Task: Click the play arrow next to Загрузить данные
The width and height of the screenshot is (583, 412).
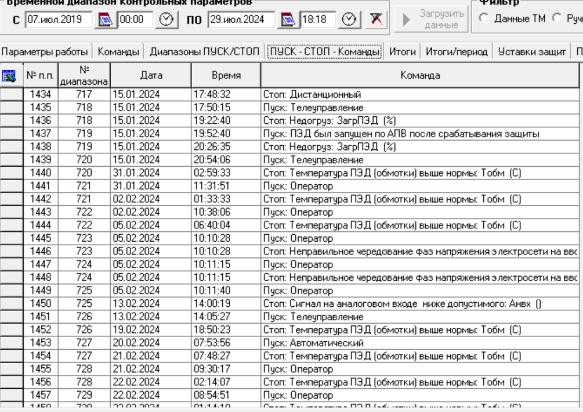Action: point(406,20)
